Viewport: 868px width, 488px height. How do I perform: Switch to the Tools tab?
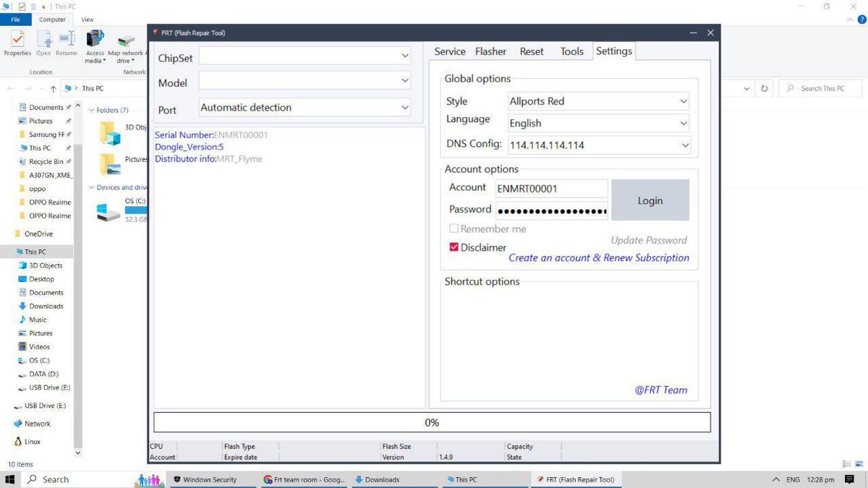coord(571,51)
